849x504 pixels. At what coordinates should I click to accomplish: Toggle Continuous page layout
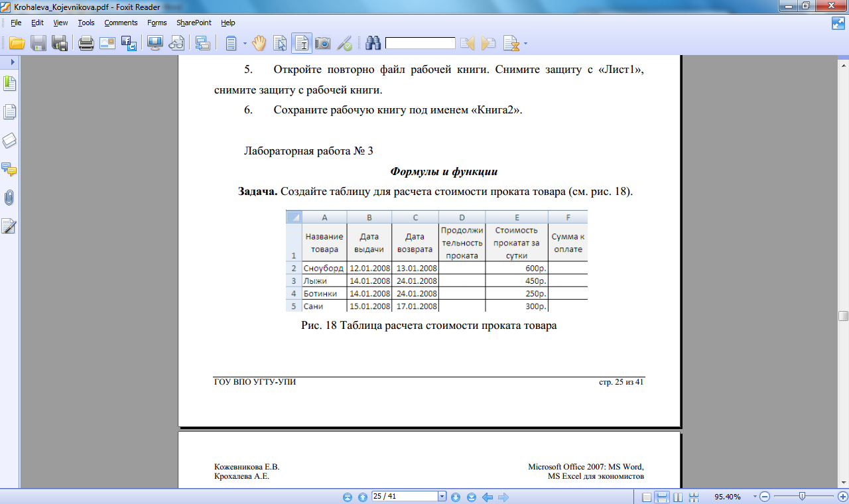tap(662, 497)
